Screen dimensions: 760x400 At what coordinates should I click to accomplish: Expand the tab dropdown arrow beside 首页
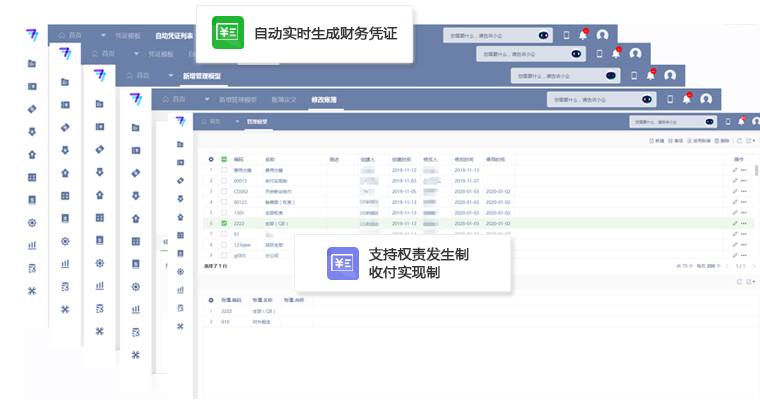coord(237,121)
